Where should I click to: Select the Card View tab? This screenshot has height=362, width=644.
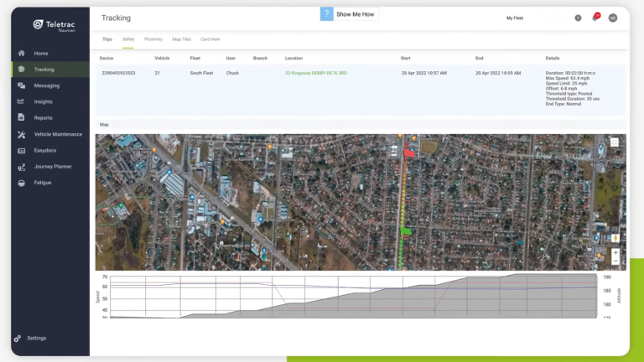pos(210,39)
